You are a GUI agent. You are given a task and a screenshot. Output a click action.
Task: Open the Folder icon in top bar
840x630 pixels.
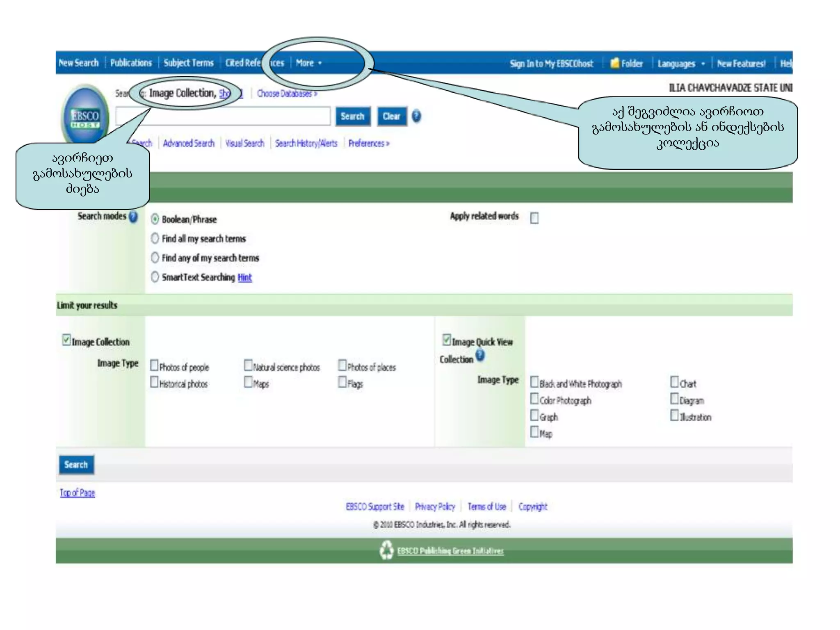(614, 63)
